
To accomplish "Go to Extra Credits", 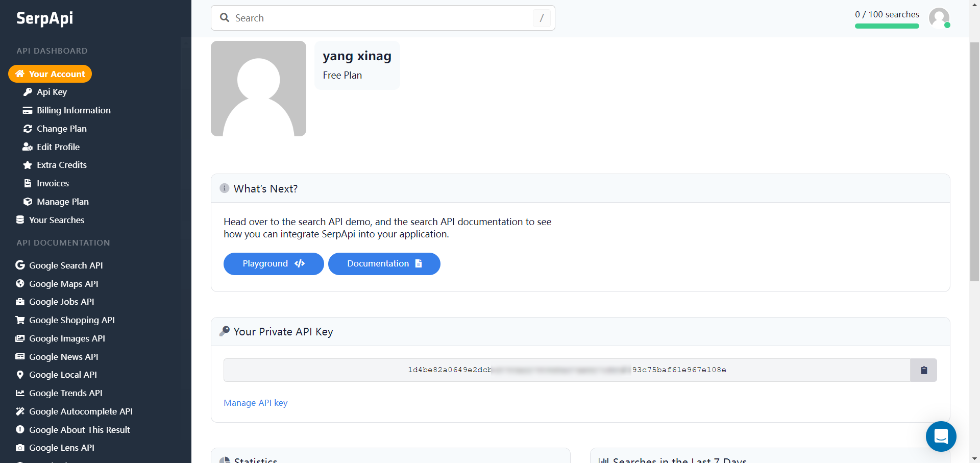I will pyautogui.click(x=62, y=165).
